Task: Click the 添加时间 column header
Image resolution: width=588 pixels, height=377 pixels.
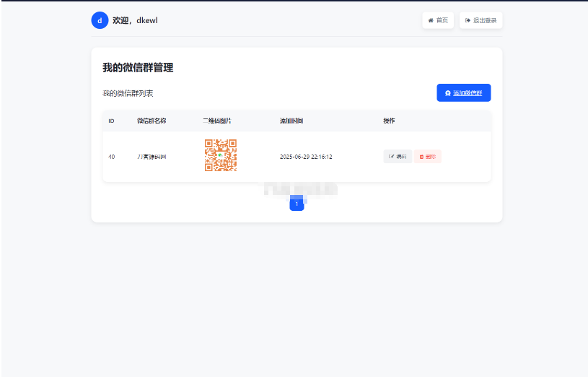Action: [x=291, y=121]
